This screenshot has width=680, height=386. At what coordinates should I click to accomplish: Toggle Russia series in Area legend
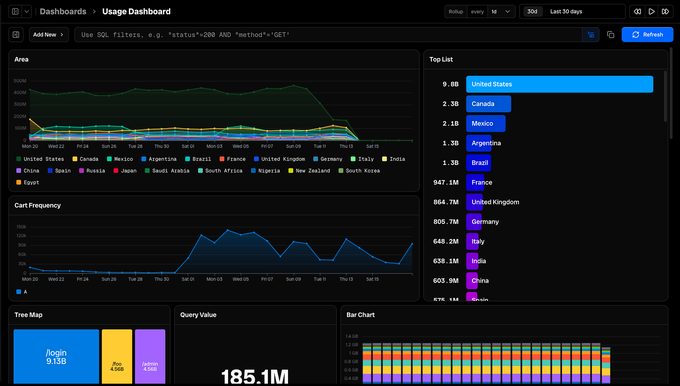(x=92, y=171)
